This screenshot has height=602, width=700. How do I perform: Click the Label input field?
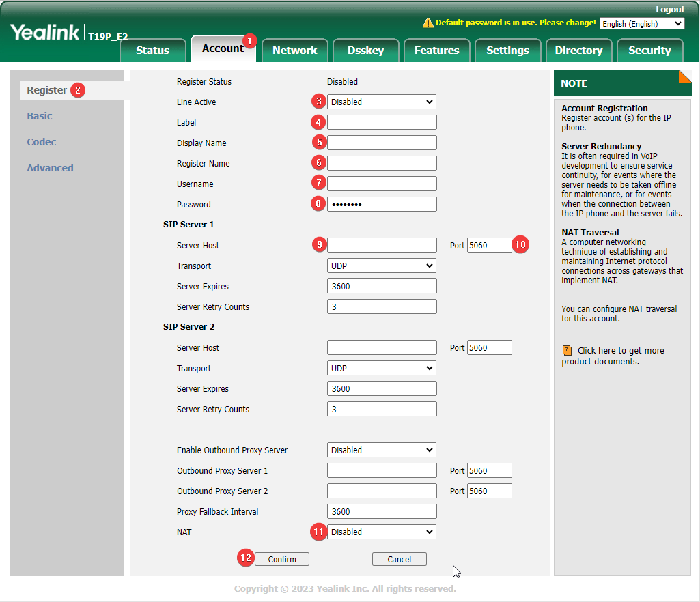tap(381, 122)
